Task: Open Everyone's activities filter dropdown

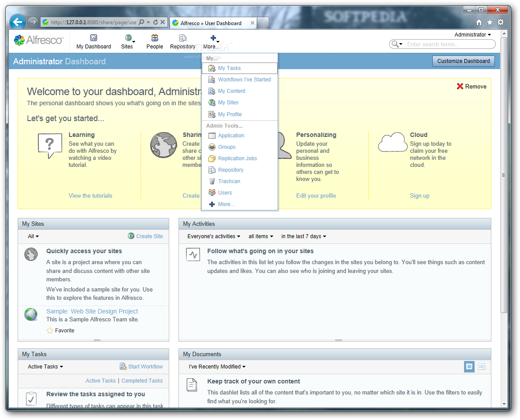Action: [x=214, y=236]
